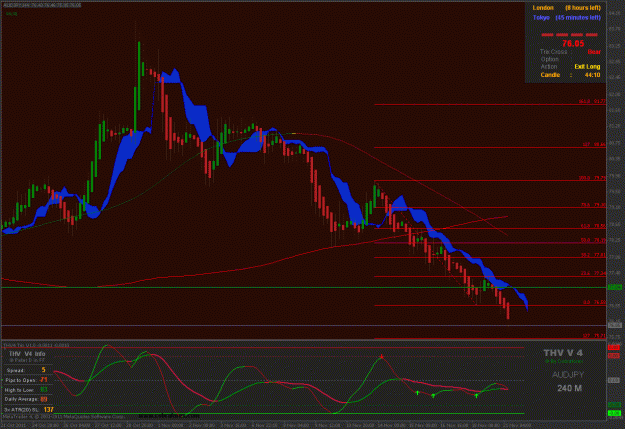Viewport: 625px width, 429px height.
Task: Click the AUDJPY symbol label
Action: (x=568, y=375)
